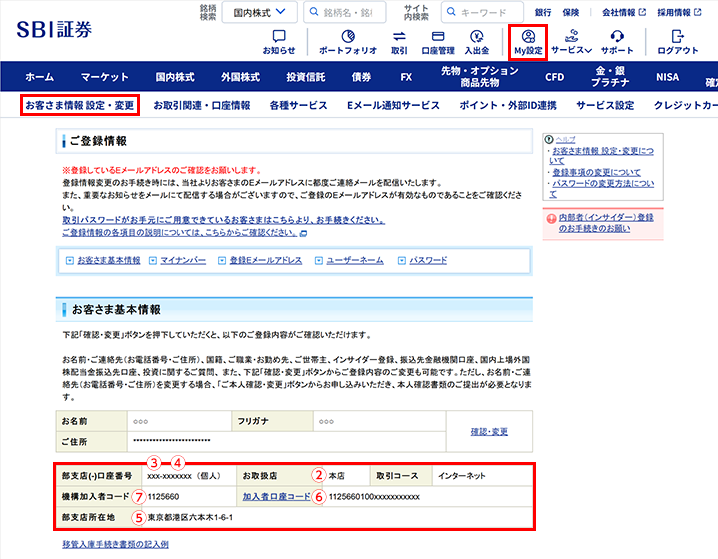Click the 1125660 institution code value

(163, 496)
